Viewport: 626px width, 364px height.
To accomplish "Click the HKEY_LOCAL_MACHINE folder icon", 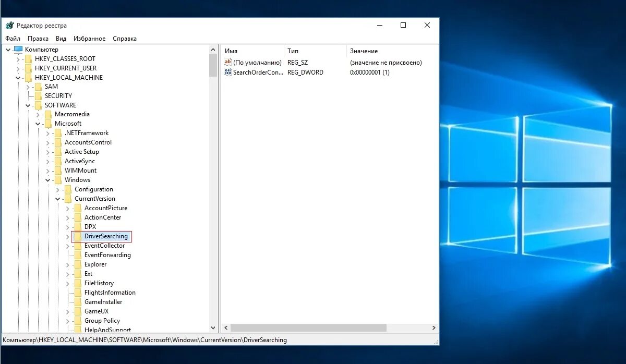I will click(28, 78).
